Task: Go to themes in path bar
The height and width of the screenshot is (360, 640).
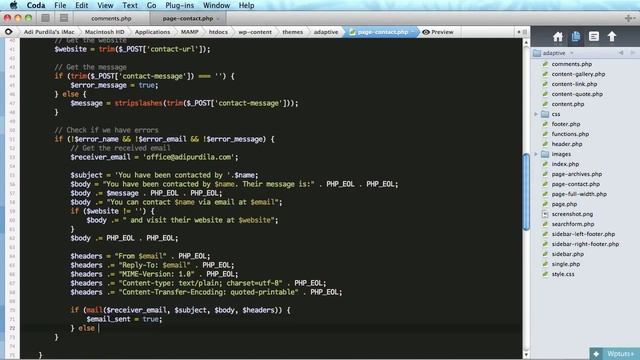Action: tap(293, 32)
